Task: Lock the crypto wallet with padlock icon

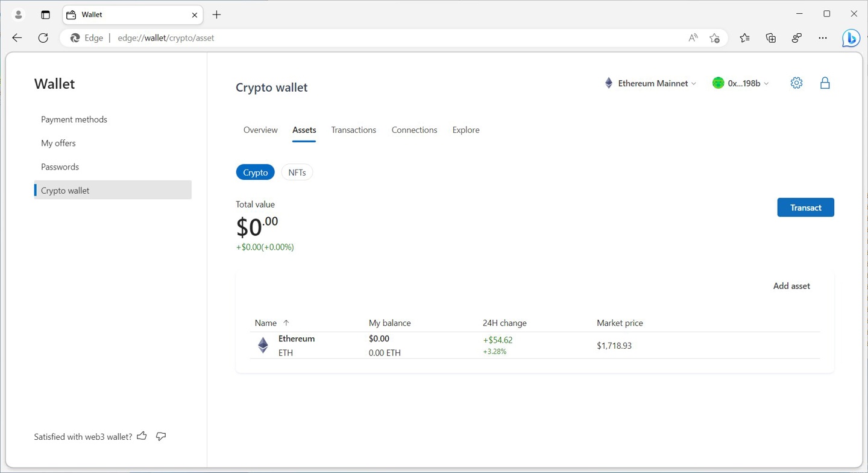Action: point(825,83)
